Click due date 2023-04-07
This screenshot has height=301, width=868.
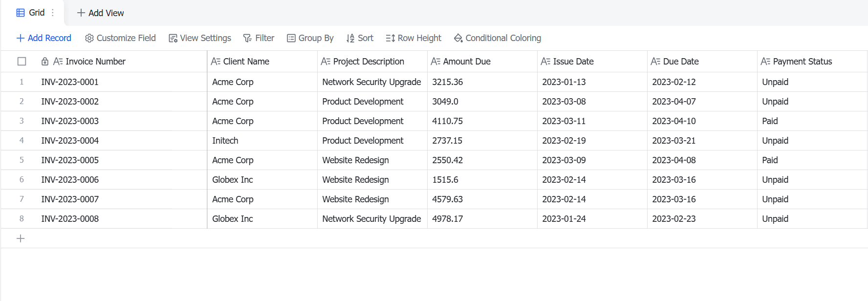click(702, 102)
